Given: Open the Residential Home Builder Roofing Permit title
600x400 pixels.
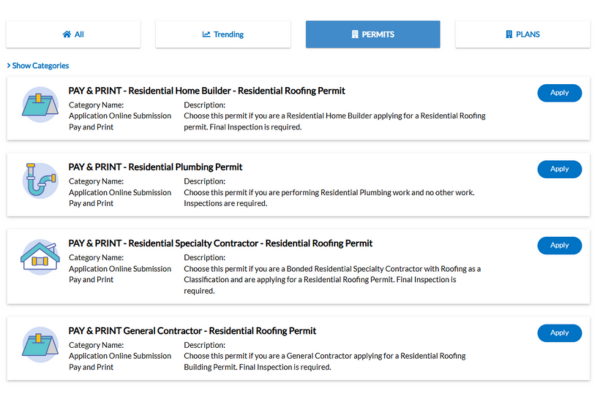Looking at the screenshot, I should click(206, 91).
